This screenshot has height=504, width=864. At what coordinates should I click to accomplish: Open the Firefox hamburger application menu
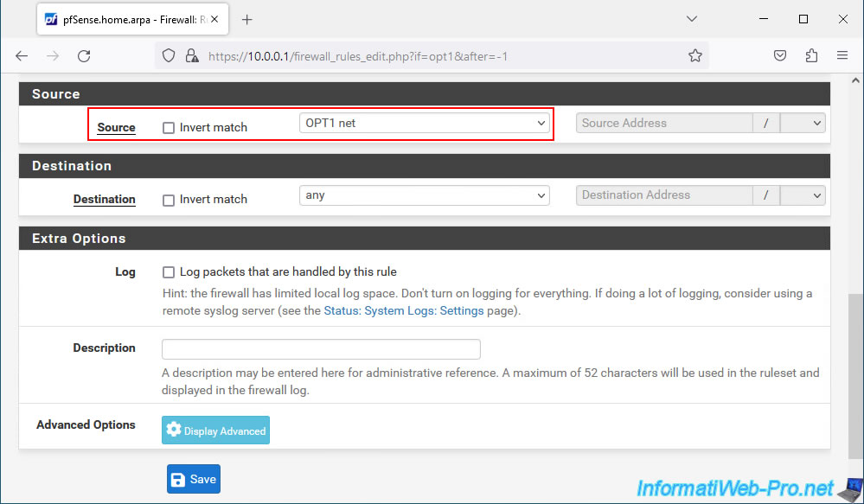click(x=842, y=55)
